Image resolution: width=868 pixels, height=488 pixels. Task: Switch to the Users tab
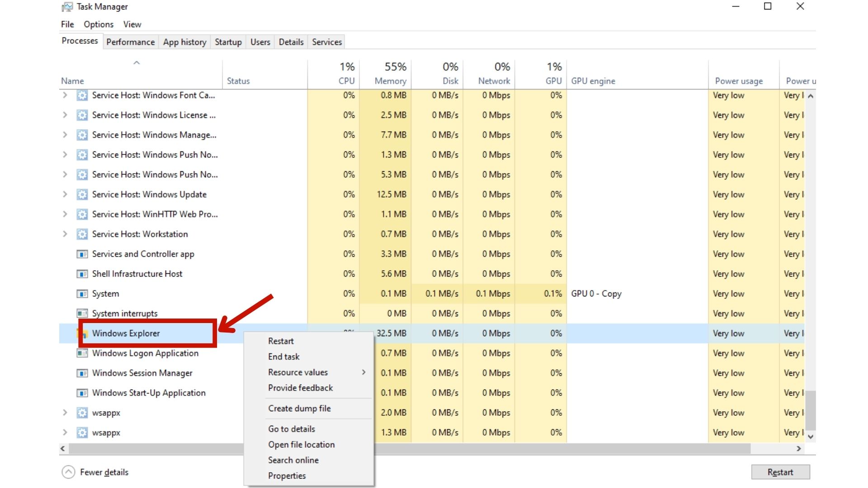coord(260,42)
